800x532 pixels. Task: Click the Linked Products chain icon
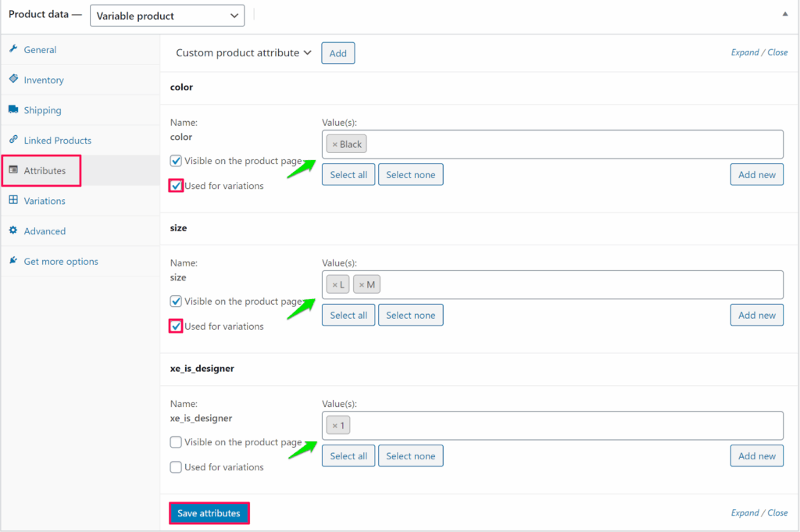click(x=13, y=140)
